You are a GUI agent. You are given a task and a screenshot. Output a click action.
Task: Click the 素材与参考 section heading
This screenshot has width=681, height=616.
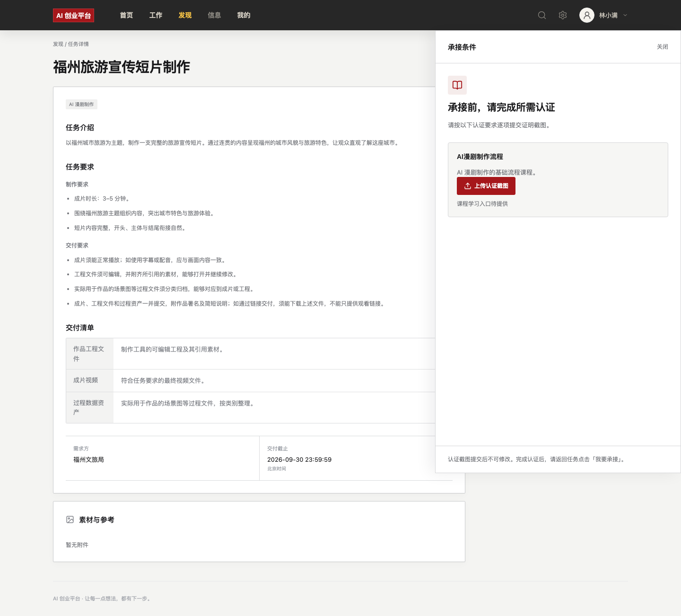point(96,520)
